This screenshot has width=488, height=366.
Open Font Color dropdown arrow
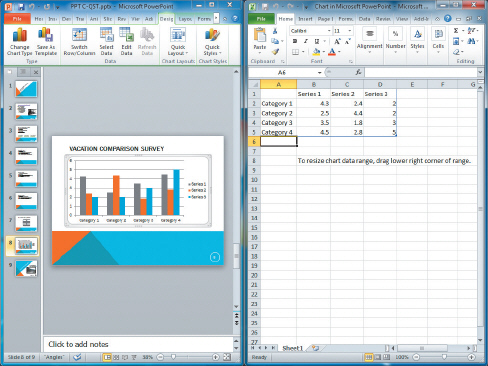[x=339, y=52]
